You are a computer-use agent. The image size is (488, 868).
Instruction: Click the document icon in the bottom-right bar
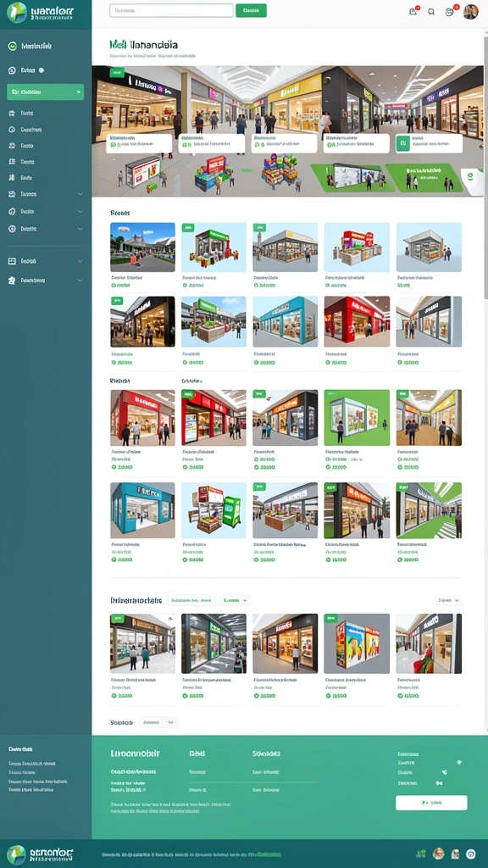[x=455, y=854]
